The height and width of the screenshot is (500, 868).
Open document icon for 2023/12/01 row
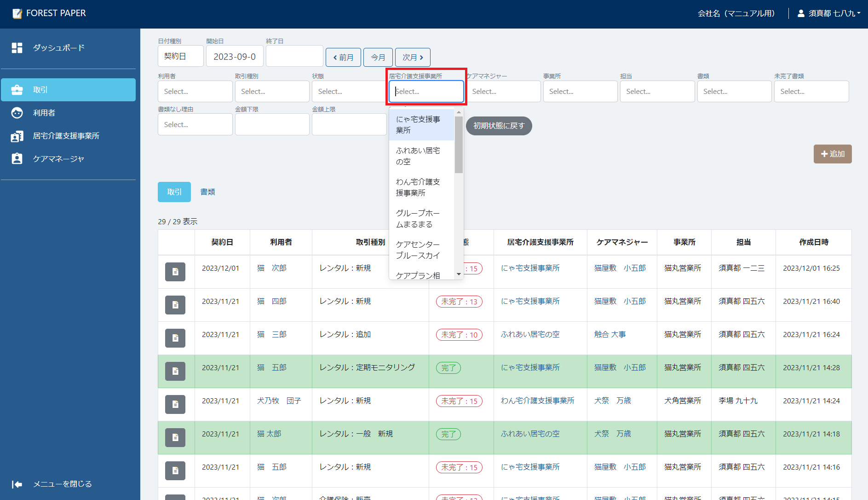(175, 272)
